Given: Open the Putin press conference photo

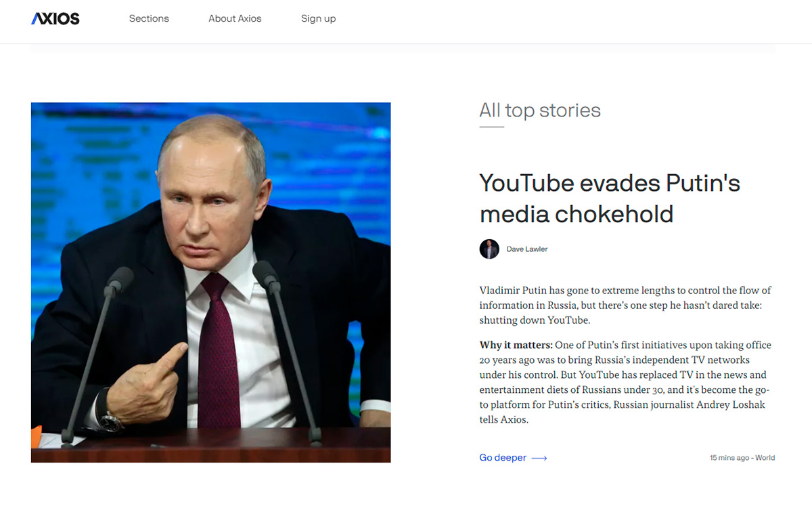Looking at the screenshot, I should 210,282.
